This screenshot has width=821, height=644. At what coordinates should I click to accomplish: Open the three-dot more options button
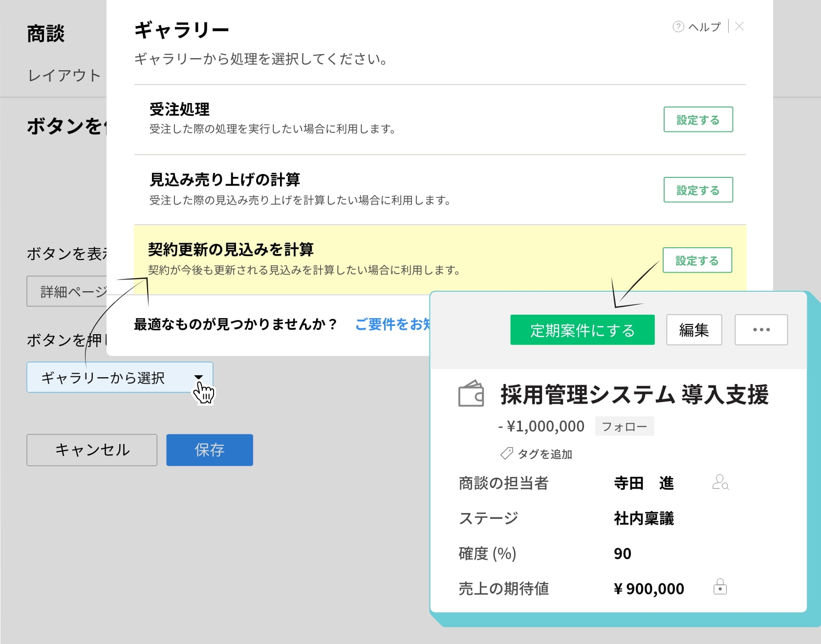(x=761, y=330)
